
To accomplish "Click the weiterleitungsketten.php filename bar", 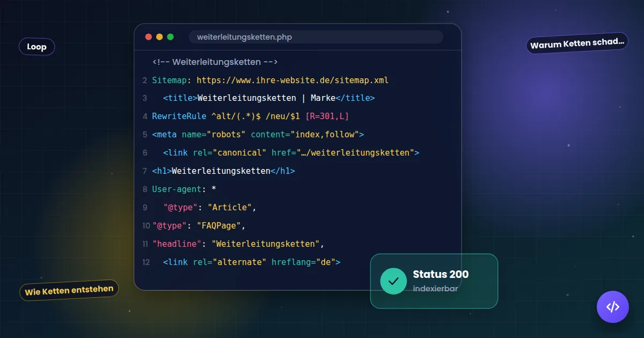I will pos(316,37).
